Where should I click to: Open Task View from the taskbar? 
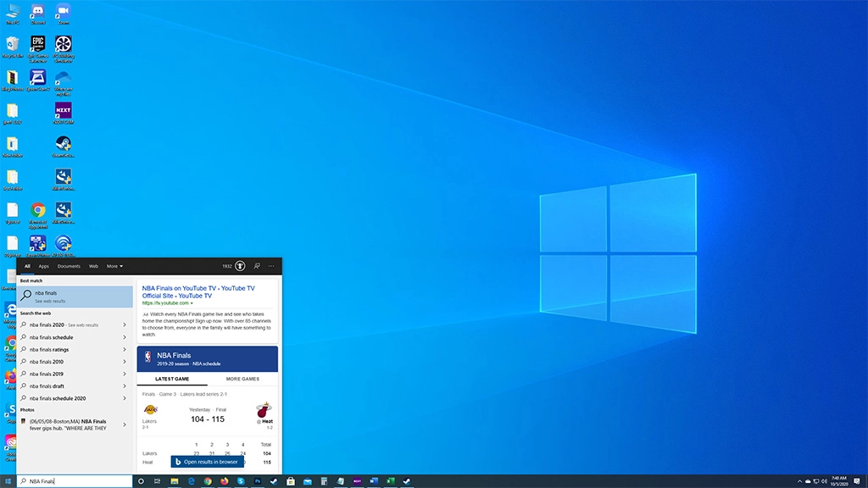(157, 481)
